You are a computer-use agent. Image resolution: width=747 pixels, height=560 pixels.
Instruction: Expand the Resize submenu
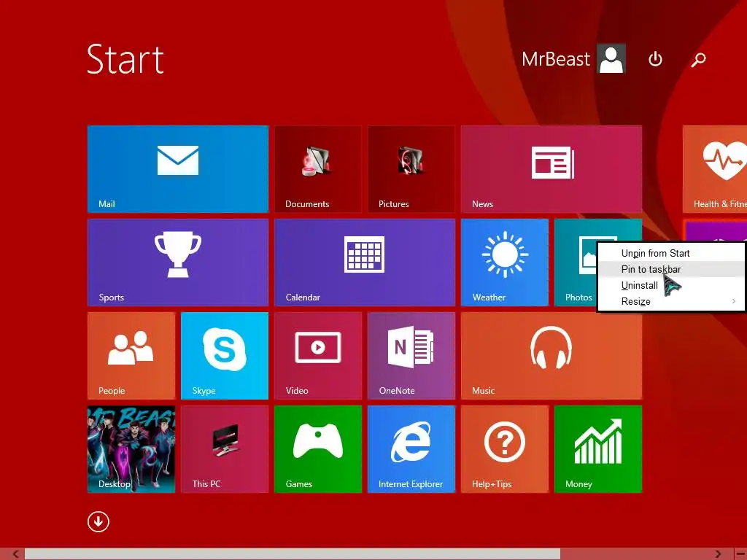670,302
